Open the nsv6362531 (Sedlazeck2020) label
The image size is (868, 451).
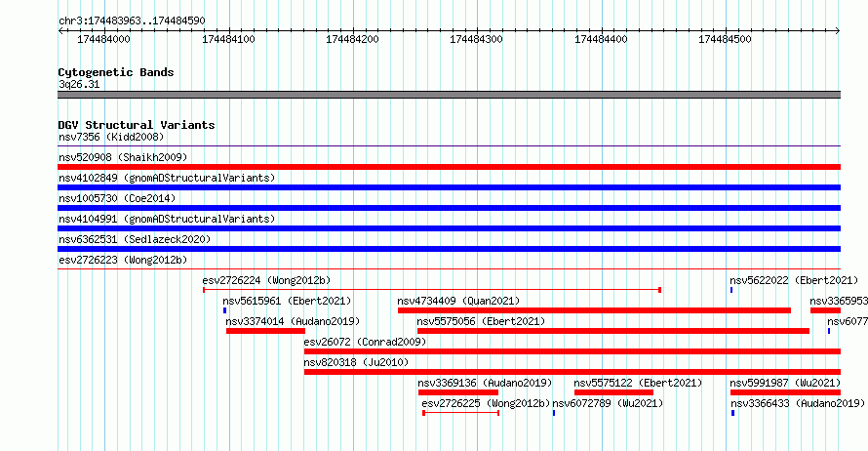point(135,239)
